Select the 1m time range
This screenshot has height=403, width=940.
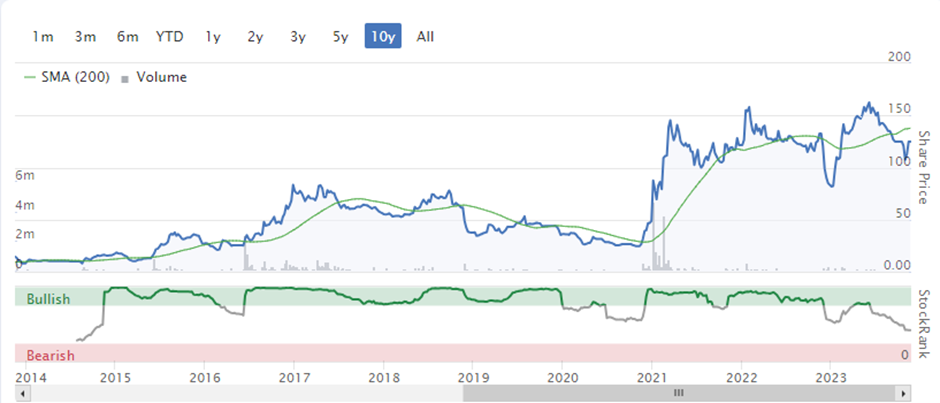43,37
